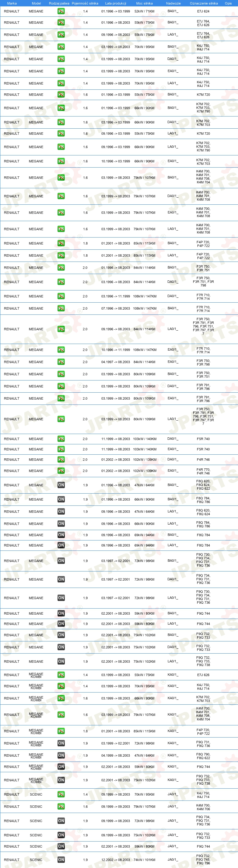Click the date 12.2002 -> 08.2003
Viewport: 238px width, 868px height.
pos(116,860)
